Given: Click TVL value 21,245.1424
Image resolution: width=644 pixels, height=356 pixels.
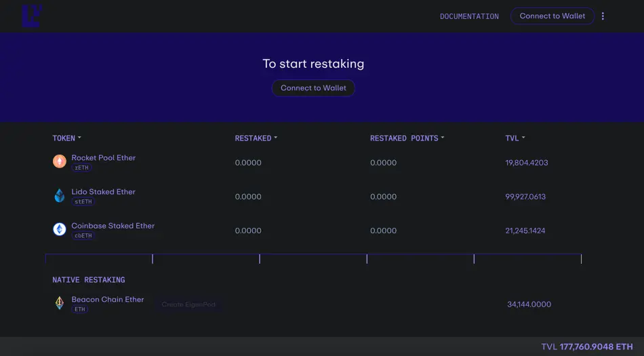Looking at the screenshot, I should pyautogui.click(x=525, y=231).
